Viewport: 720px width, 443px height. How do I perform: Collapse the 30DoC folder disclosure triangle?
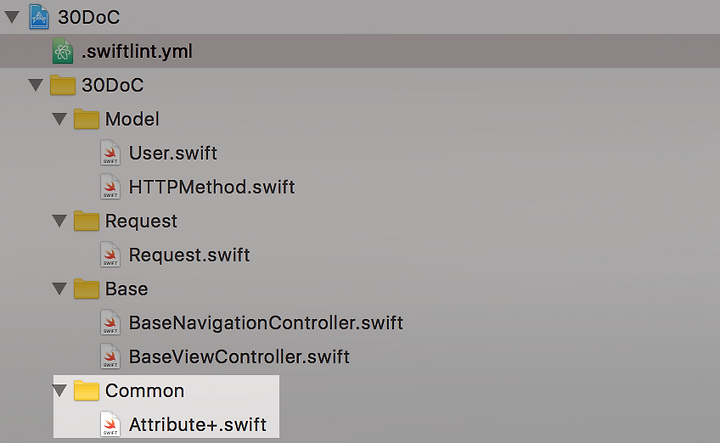(36, 85)
